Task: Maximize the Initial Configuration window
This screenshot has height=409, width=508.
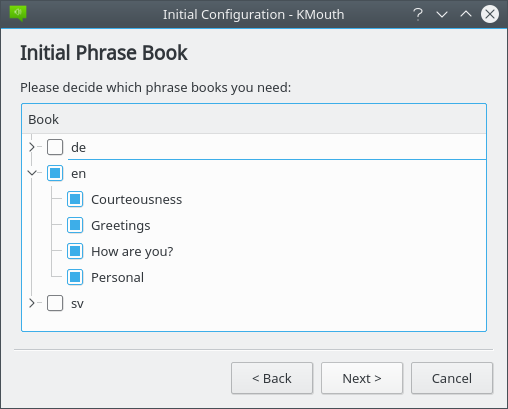Action: coord(466,14)
